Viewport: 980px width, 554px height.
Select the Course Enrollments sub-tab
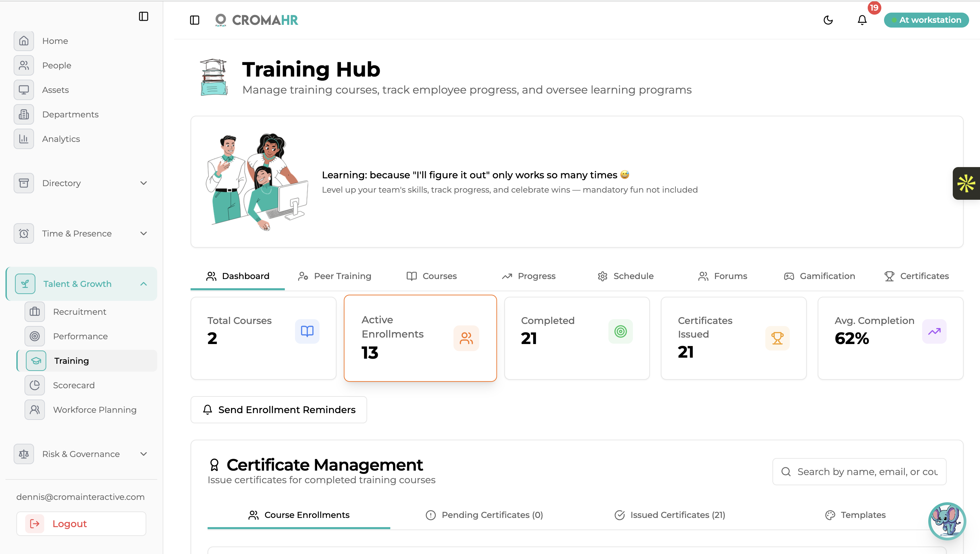pyautogui.click(x=299, y=515)
